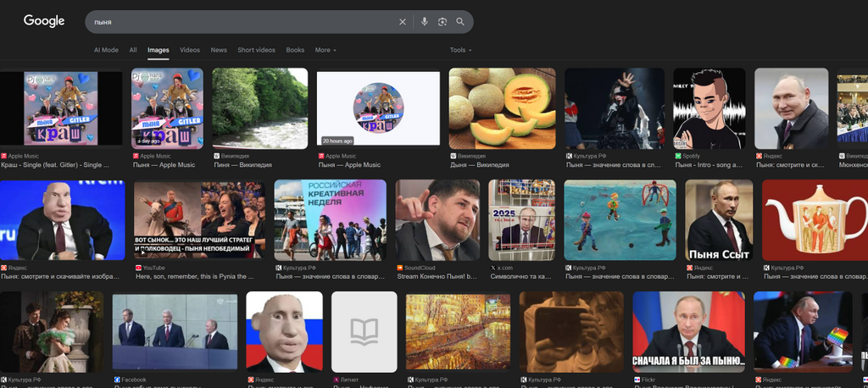868x388 pixels.
Task: Click the magnifying glass search icon
Action: (460, 21)
